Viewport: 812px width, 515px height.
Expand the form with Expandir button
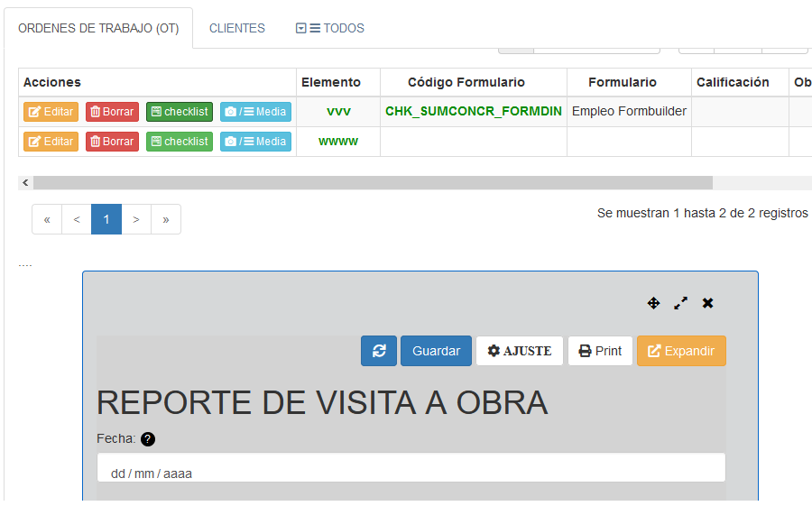click(681, 351)
